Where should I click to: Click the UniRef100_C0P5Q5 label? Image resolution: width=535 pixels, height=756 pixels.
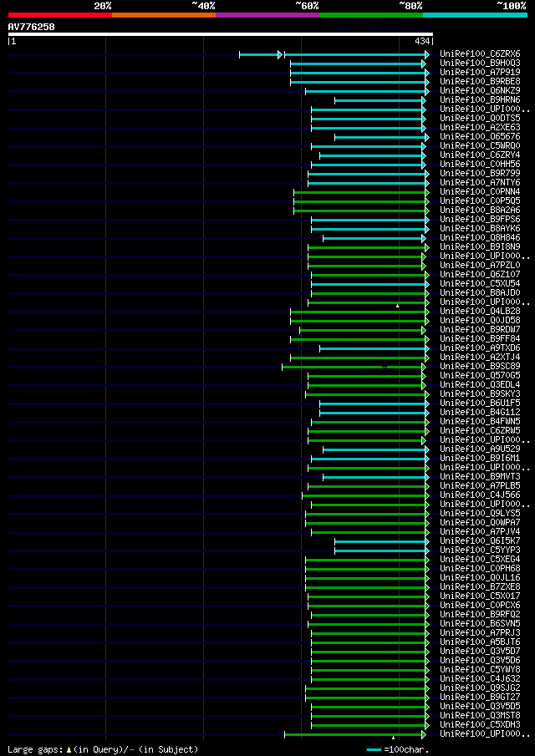pos(480,201)
